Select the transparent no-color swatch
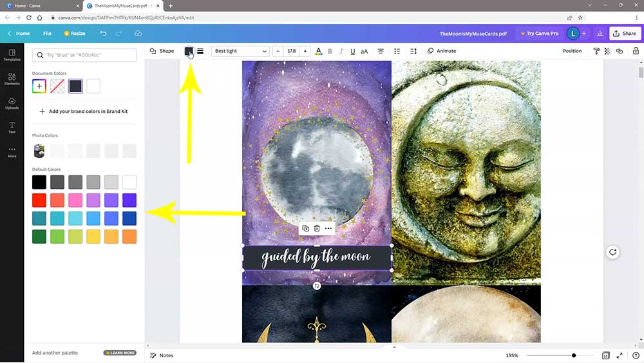 click(57, 86)
